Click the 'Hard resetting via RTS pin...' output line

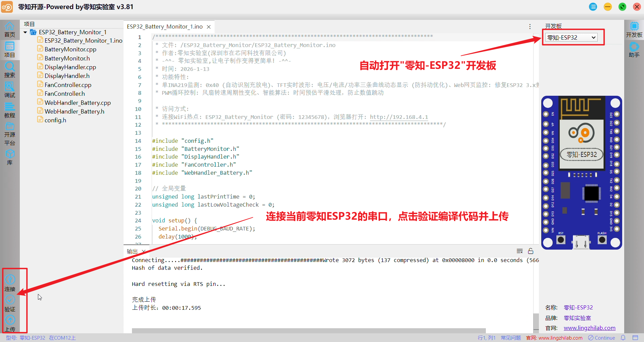click(179, 284)
